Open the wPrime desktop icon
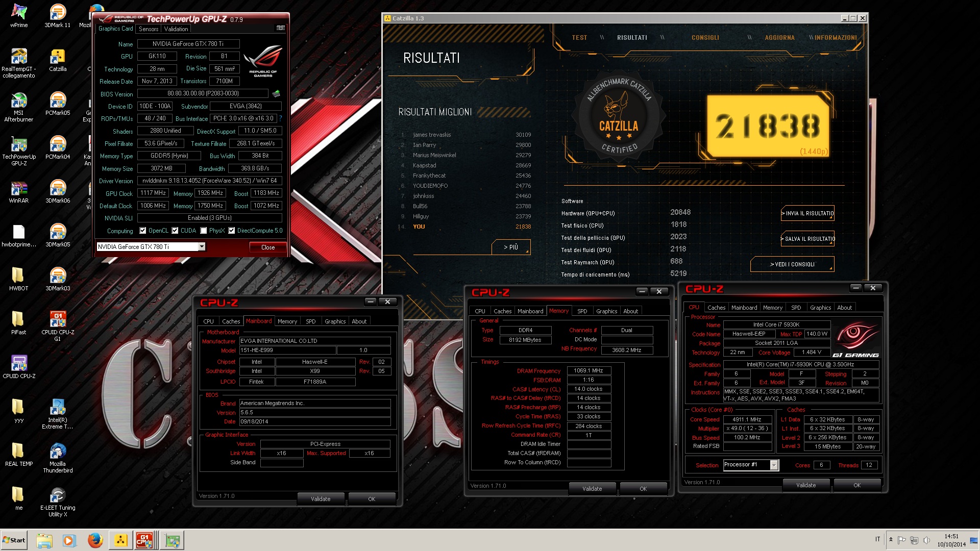The height and width of the screenshot is (551, 980). point(19,15)
